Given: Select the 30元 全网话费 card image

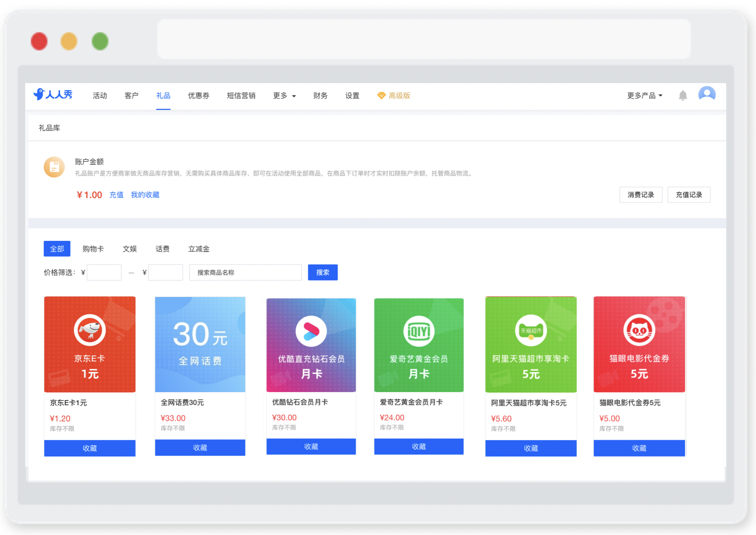Looking at the screenshot, I should pos(200,344).
